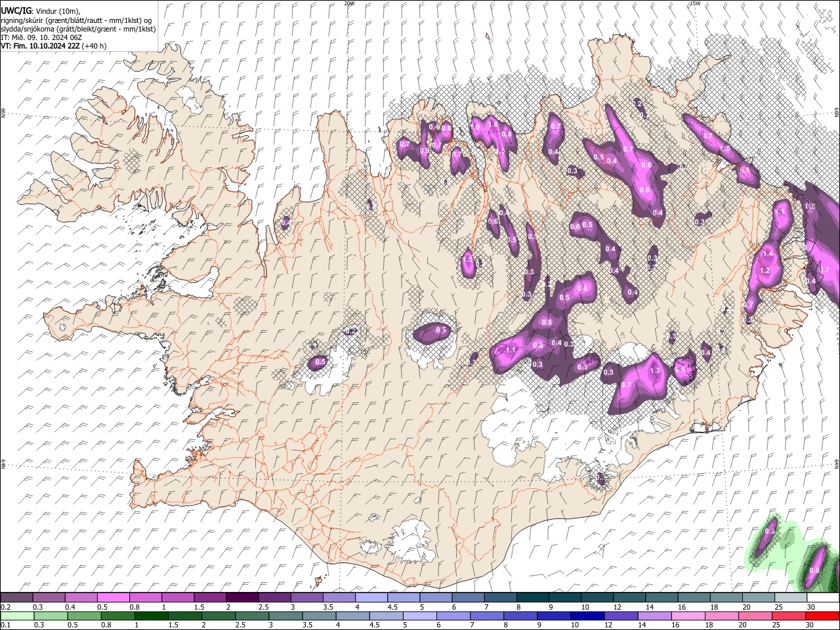Click the 'Vindur (10m)' header text

pos(56,11)
